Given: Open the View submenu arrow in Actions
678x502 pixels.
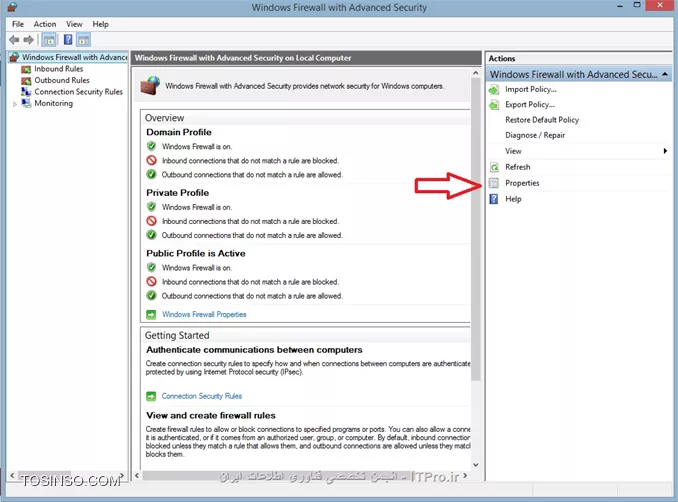Looking at the screenshot, I should 665,151.
